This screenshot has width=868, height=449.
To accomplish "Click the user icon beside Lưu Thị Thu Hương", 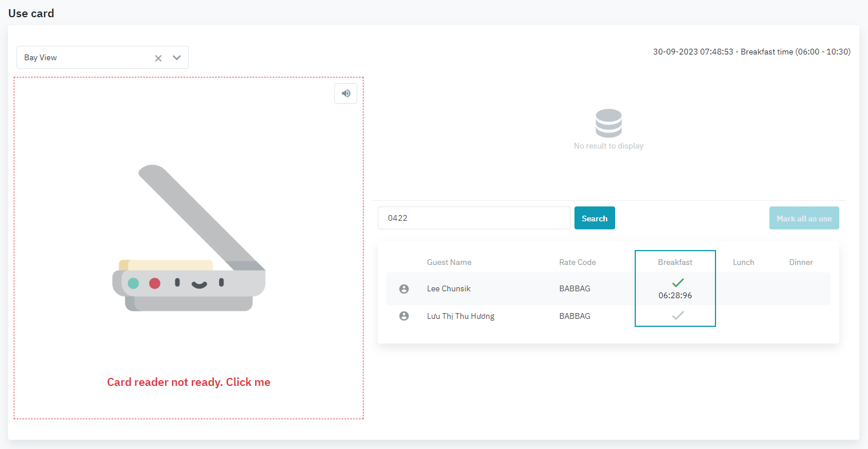I will coord(404,316).
